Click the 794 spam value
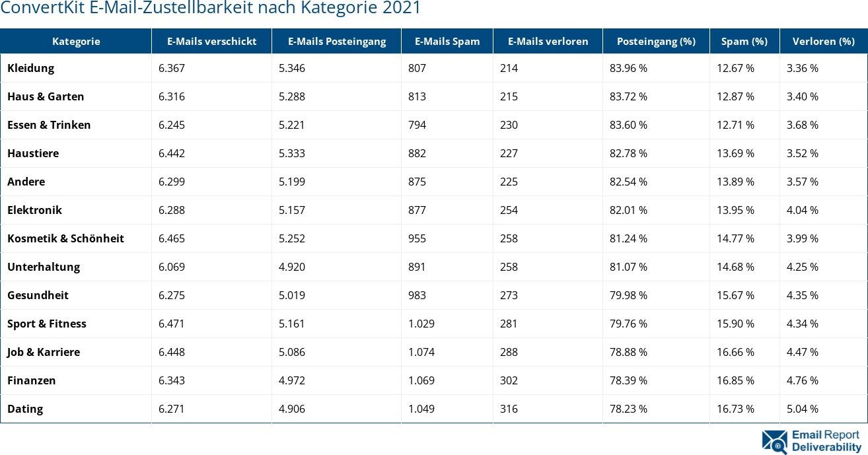 point(417,125)
